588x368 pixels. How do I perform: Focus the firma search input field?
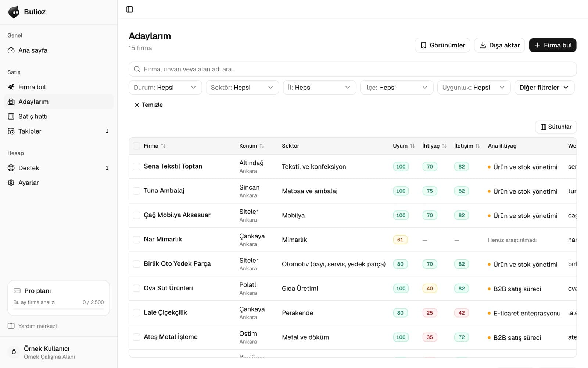point(353,69)
